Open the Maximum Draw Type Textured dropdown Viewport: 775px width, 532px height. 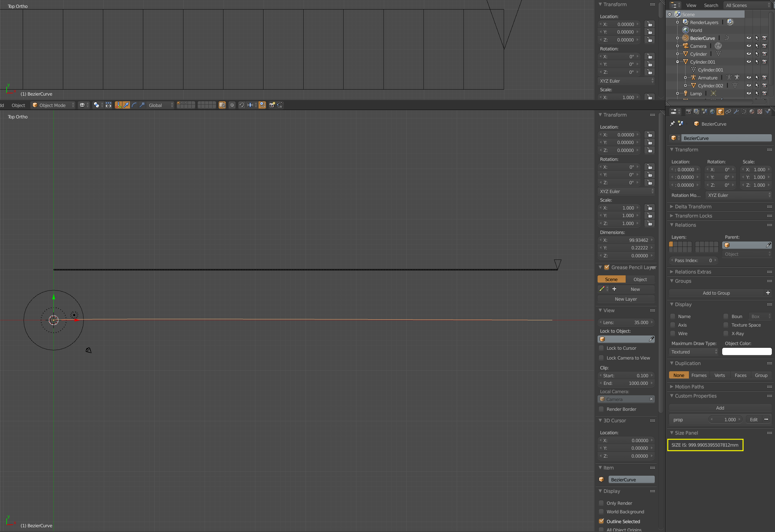[694, 352]
